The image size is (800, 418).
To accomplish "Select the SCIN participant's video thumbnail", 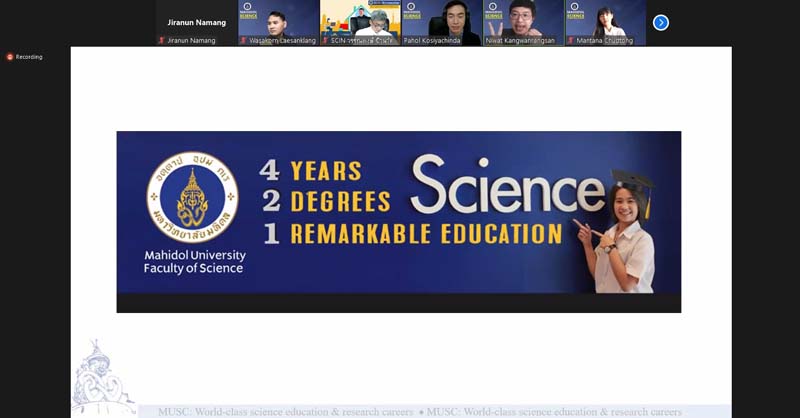I will click(360, 22).
